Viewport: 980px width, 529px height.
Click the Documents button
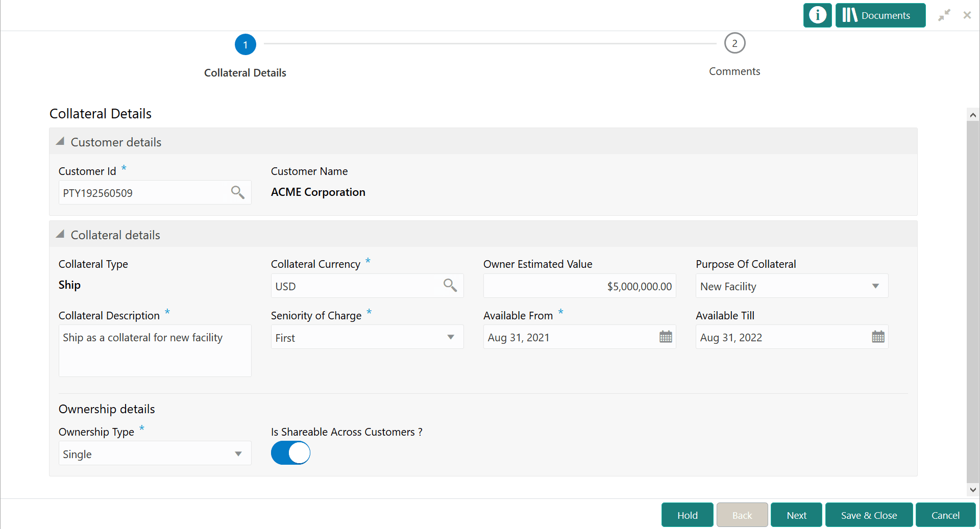click(x=880, y=15)
